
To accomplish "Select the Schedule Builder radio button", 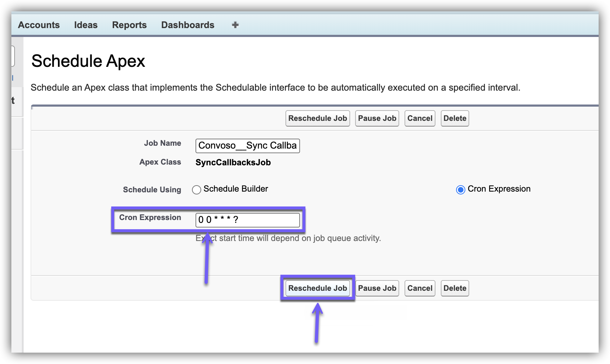I will pyautogui.click(x=197, y=190).
